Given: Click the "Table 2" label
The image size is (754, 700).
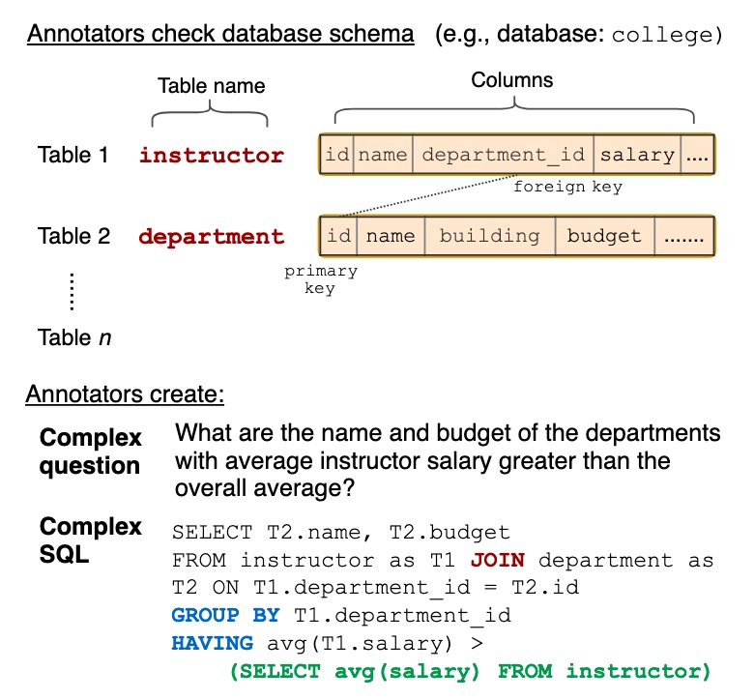Looking at the screenshot, I should [74, 236].
